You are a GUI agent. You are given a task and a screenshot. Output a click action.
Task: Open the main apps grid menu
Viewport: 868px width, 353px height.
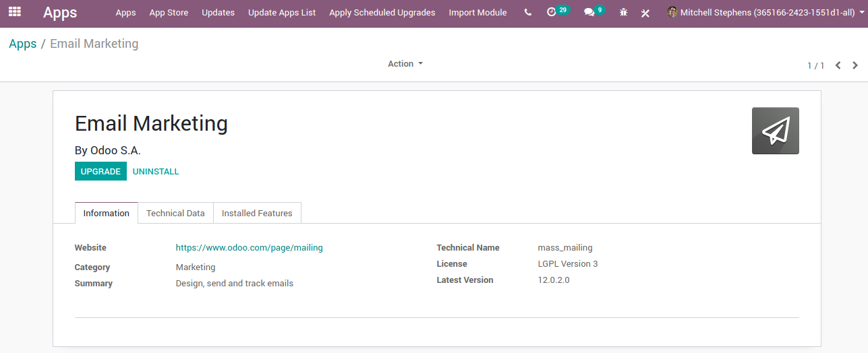coord(15,12)
